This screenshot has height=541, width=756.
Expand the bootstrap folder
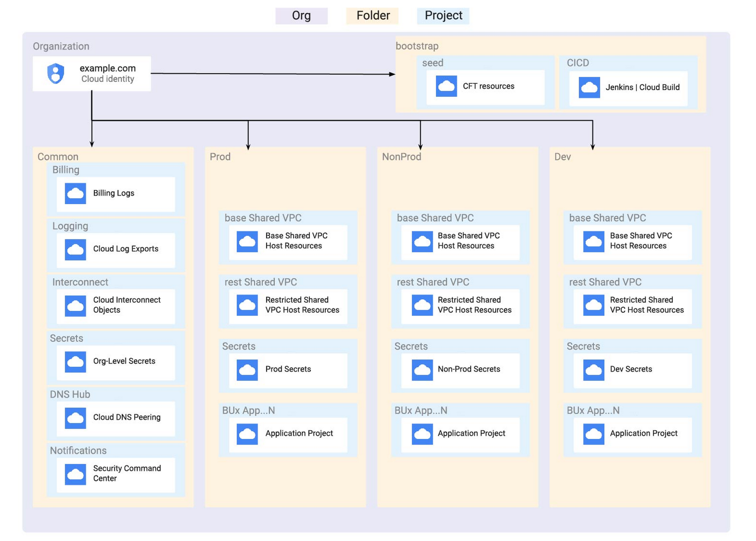[x=417, y=46]
